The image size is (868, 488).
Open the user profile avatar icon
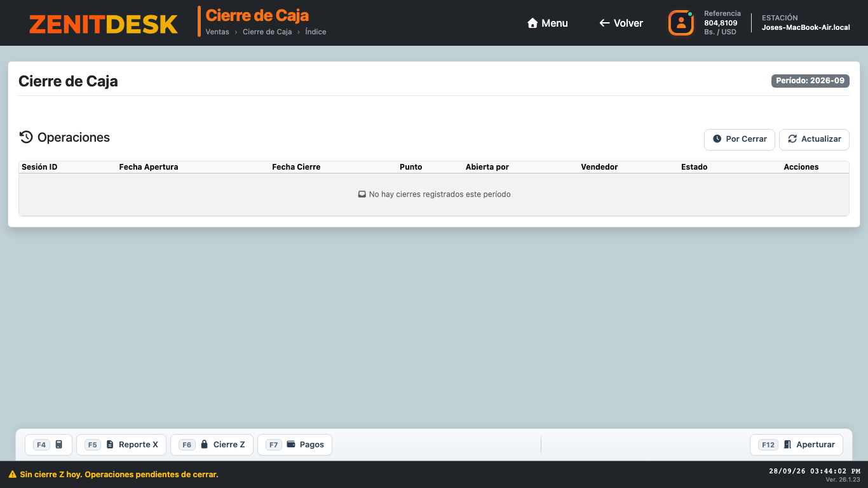click(x=681, y=23)
